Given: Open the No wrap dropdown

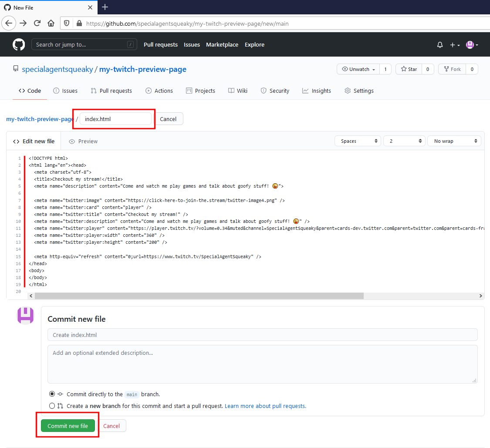Looking at the screenshot, I should point(454,141).
